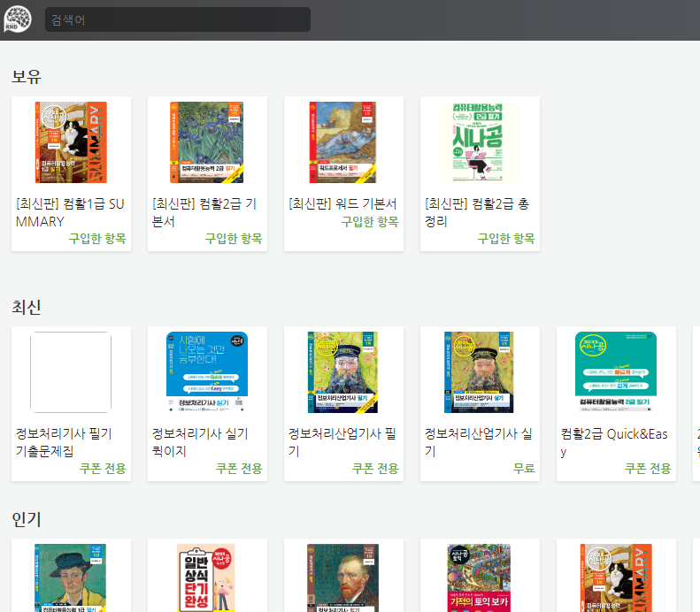Open the 기적의 토익 보카 book cover

click(x=480, y=577)
